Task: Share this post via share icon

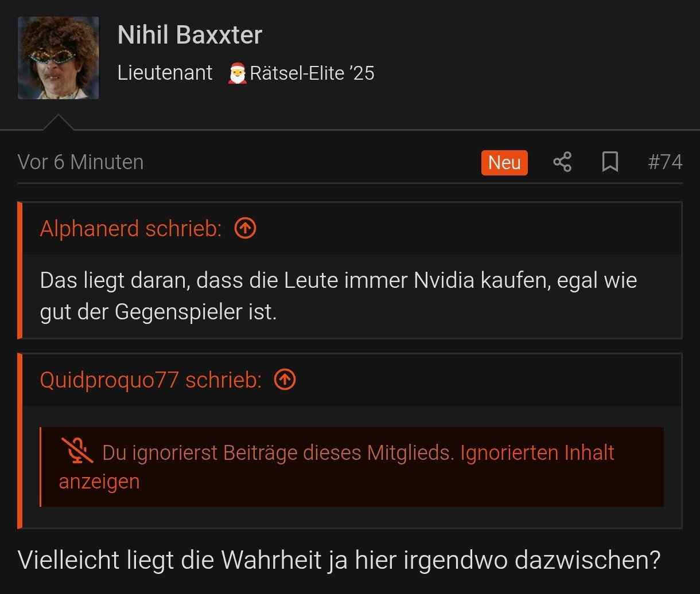Action: (562, 162)
